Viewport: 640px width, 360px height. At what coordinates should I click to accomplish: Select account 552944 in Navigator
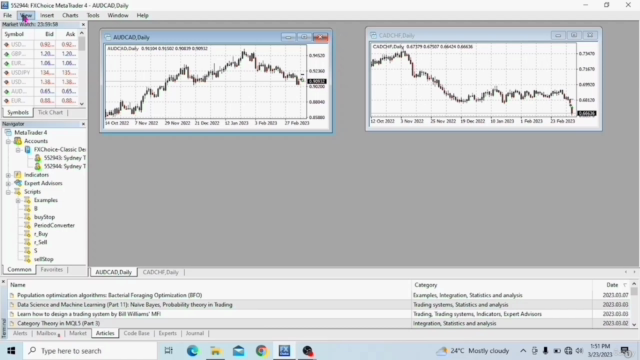pyautogui.click(x=64, y=167)
